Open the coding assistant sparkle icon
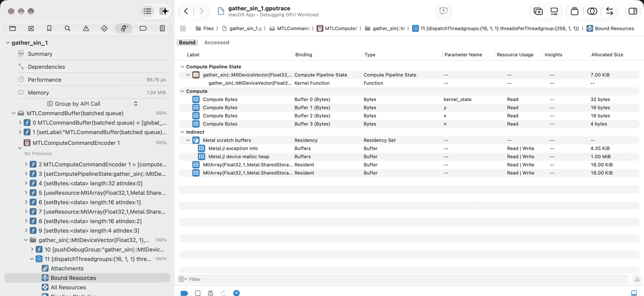Viewport: 644px width, 296px height. point(164,11)
